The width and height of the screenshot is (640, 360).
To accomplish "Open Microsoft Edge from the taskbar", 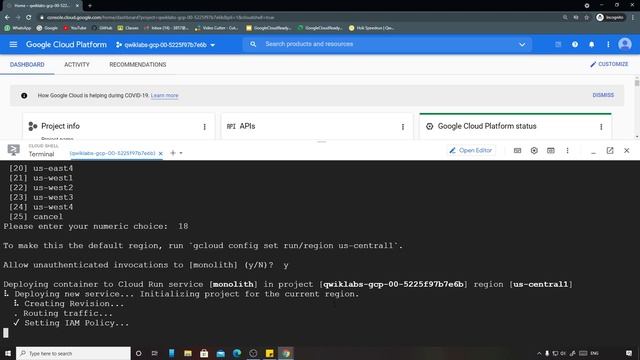I will tap(237, 353).
